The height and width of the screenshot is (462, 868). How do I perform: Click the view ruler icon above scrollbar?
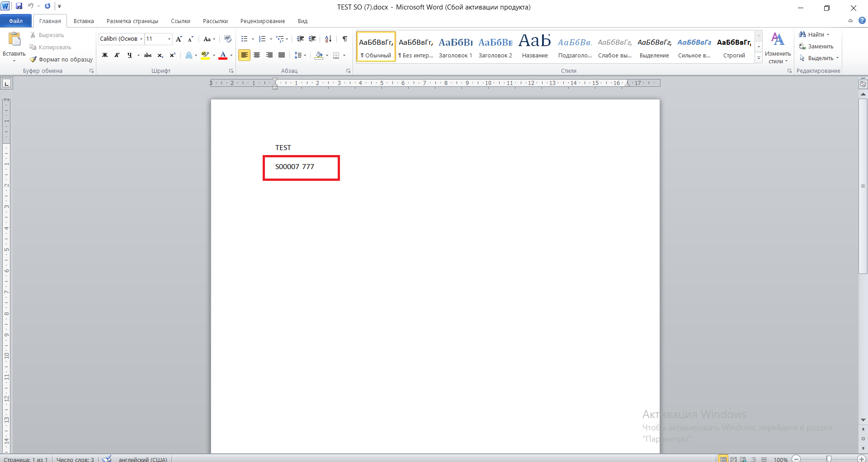[x=863, y=84]
